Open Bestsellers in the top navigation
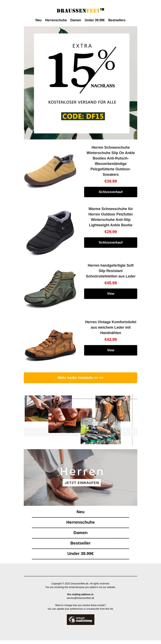This screenshot has height=644, width=161. 117,20
